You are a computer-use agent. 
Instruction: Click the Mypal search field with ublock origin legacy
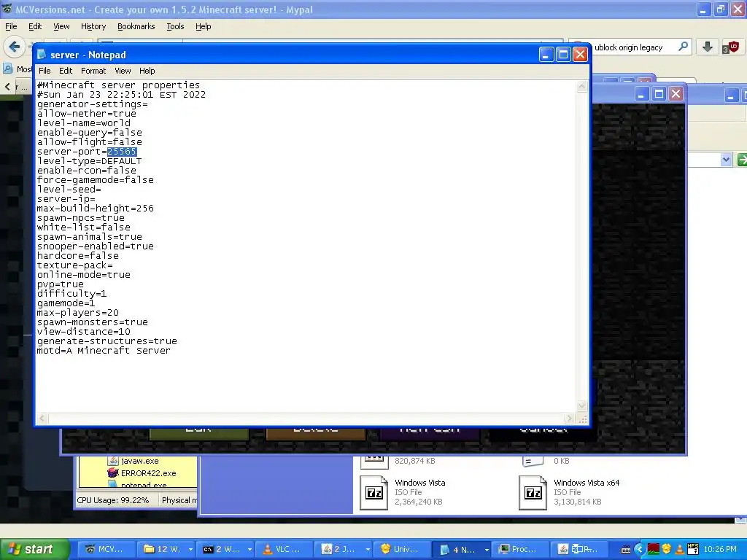629,47
